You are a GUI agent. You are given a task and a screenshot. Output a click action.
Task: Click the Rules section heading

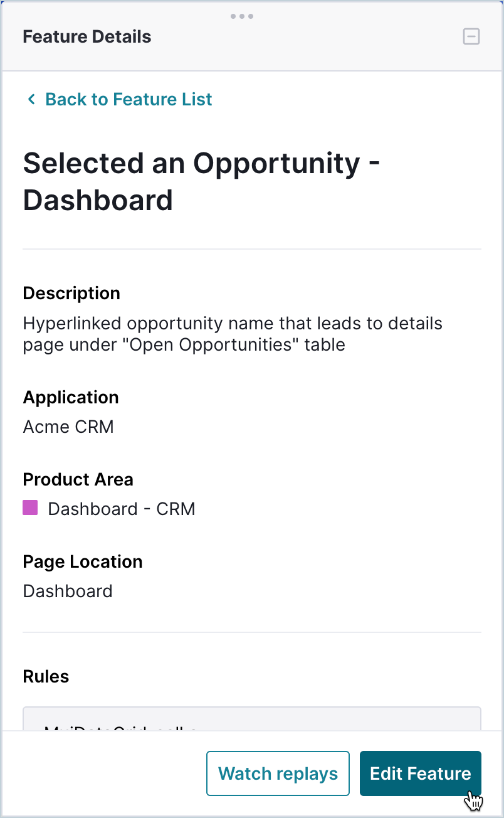[46, 676]
